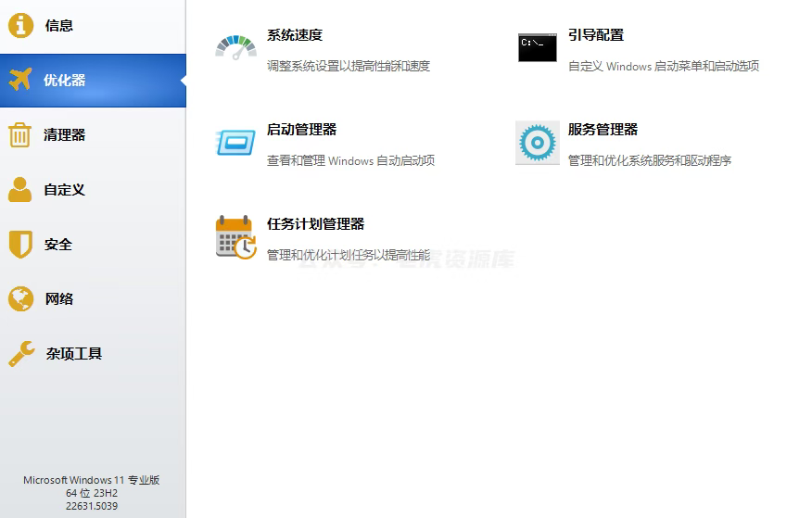Click the shield icon for 安全
This screenshot has height=518, width=812.
tap(20, 245)
